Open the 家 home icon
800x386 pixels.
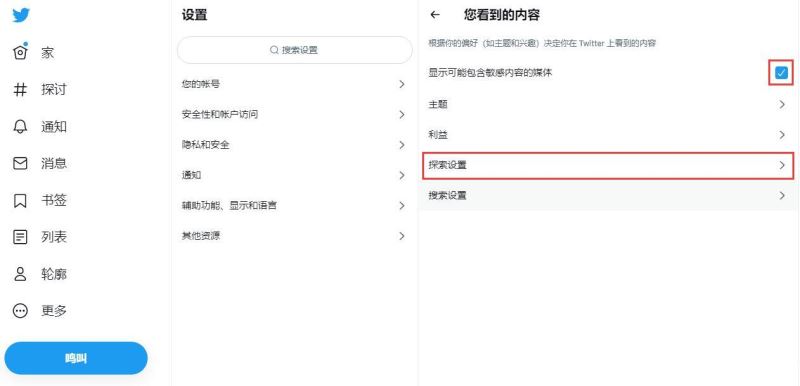click(x=20, y=53)
